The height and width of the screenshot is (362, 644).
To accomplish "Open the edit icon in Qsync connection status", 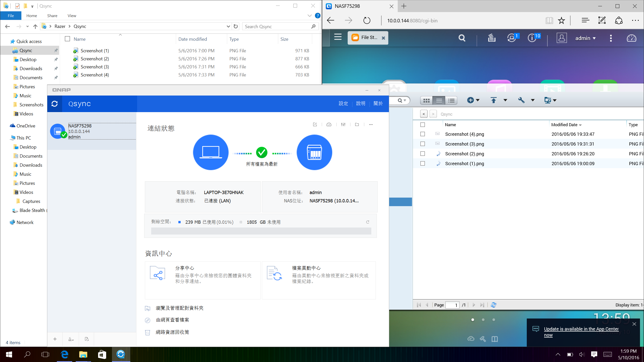I will click(x=315, y=124).
